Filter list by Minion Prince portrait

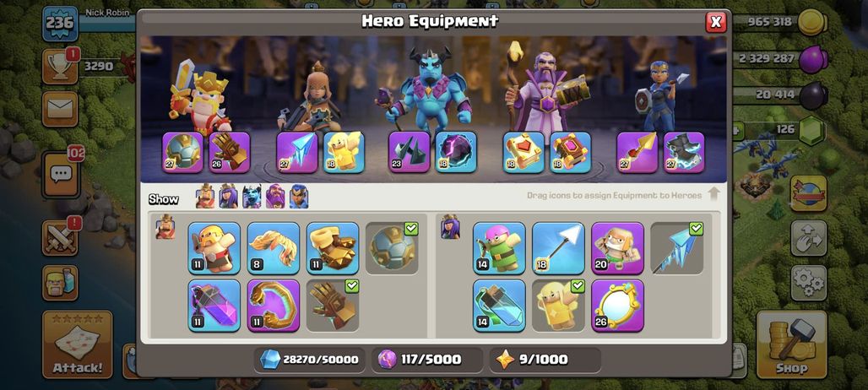[x=252, y=197]
